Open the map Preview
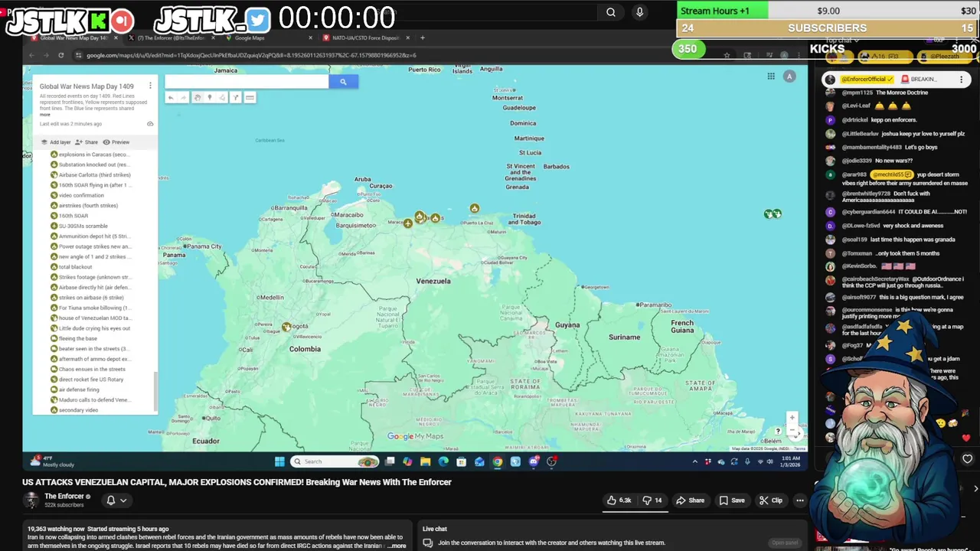Image resolution: width=980 pixels, height=551 pixels. click(116, 142)
